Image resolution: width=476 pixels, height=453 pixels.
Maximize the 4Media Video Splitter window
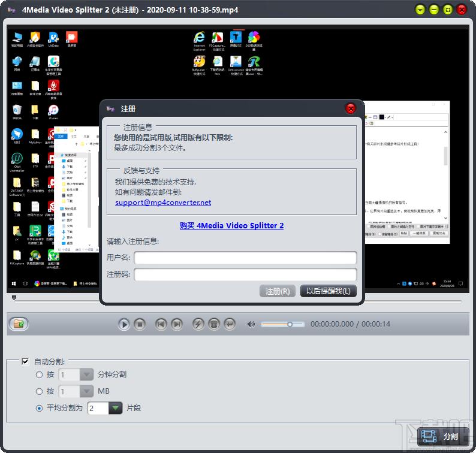(448, 10)
